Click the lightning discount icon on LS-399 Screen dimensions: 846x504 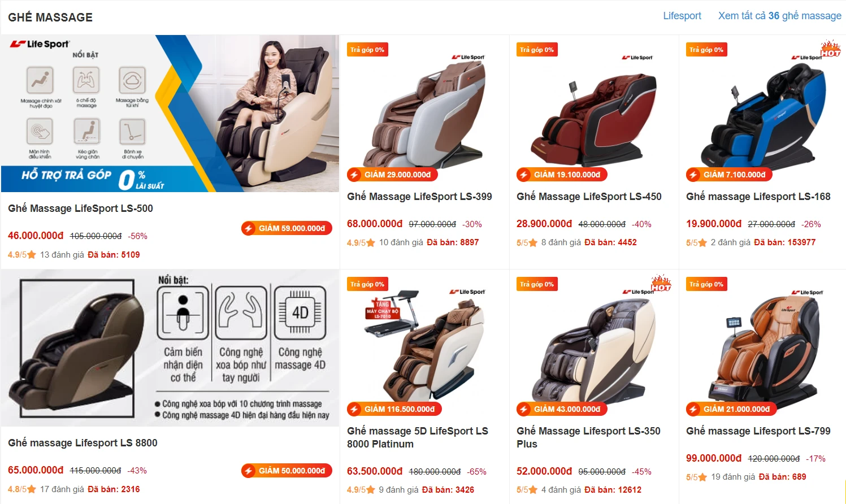(354, 175)
